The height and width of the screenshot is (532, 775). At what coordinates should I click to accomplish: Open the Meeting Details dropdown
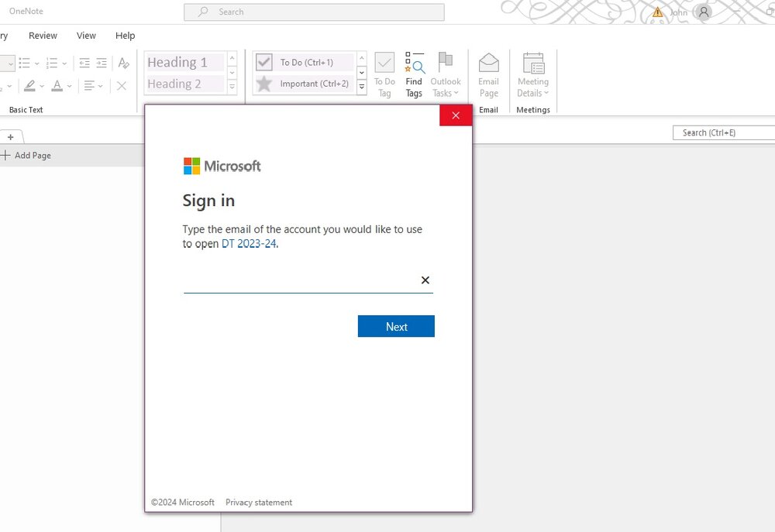tap(533, 75)
